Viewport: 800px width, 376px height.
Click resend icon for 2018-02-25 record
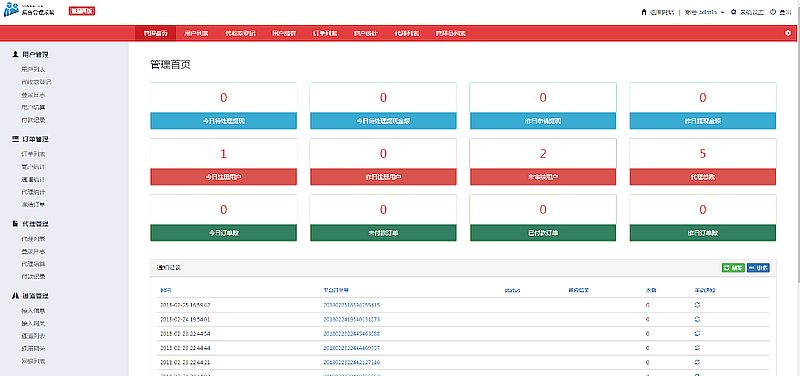(697, 305)
